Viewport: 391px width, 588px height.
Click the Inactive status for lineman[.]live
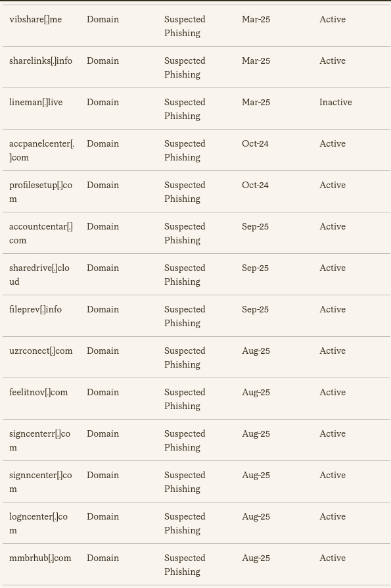(x=336, y=103)
